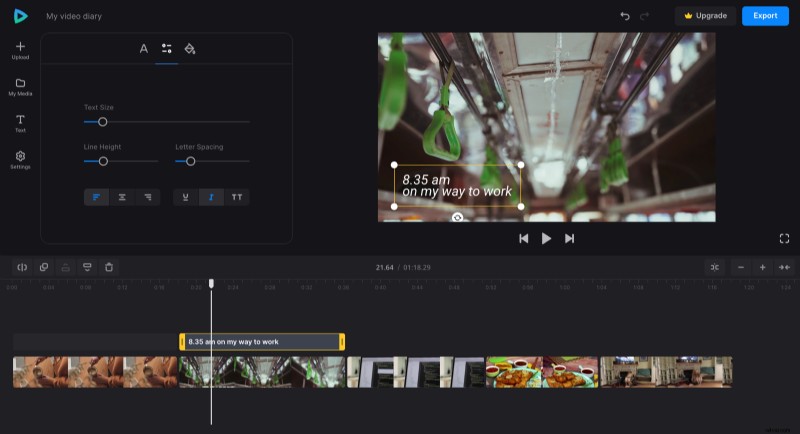Click the Upgrade button
The image size is (800, 434).
pyautogui.click(x=706, y=16)
